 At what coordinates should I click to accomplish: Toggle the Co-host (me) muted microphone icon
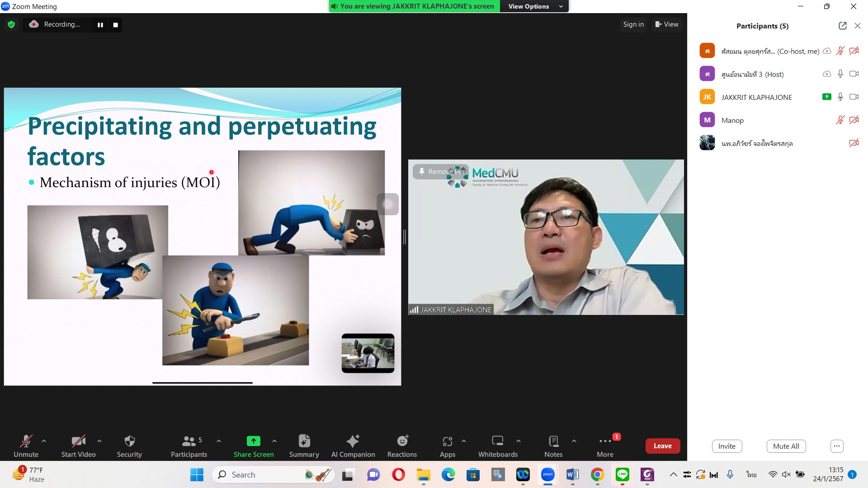840,51
